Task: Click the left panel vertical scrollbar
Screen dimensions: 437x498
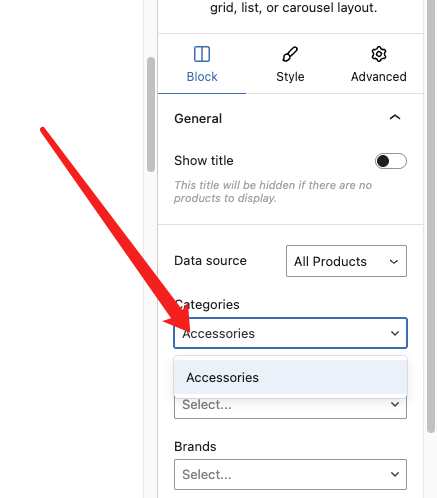Action: click(151, 114)
